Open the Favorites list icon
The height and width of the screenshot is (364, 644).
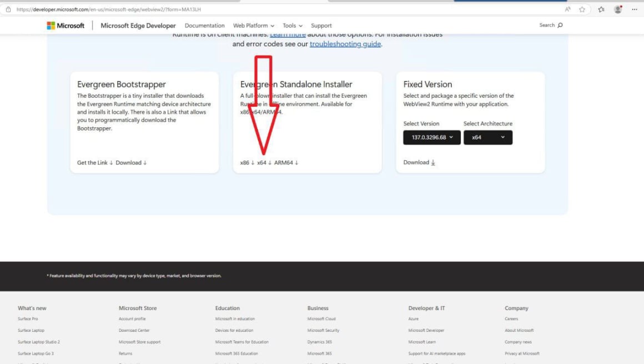[x=601, y=9]
